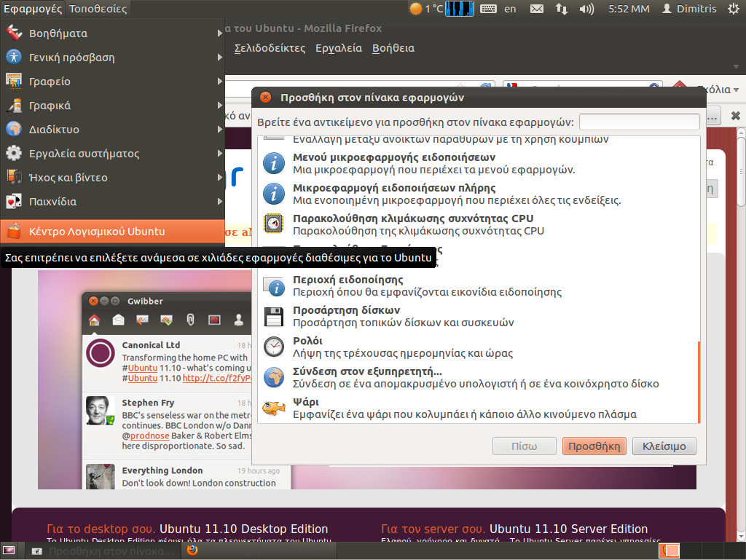The image size is (746, 560).
Task: Click the applet list vertical scrollbar
Action: pyautogui.click(x=699, y=382)
